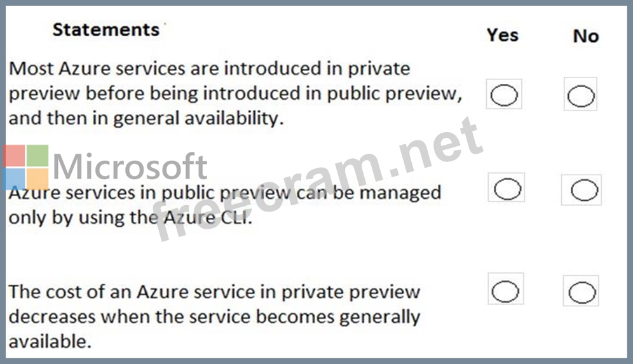Select Yes for the private preview introduction statement
This screenshot has width=633, height=364.
click(x=504, y=96)
